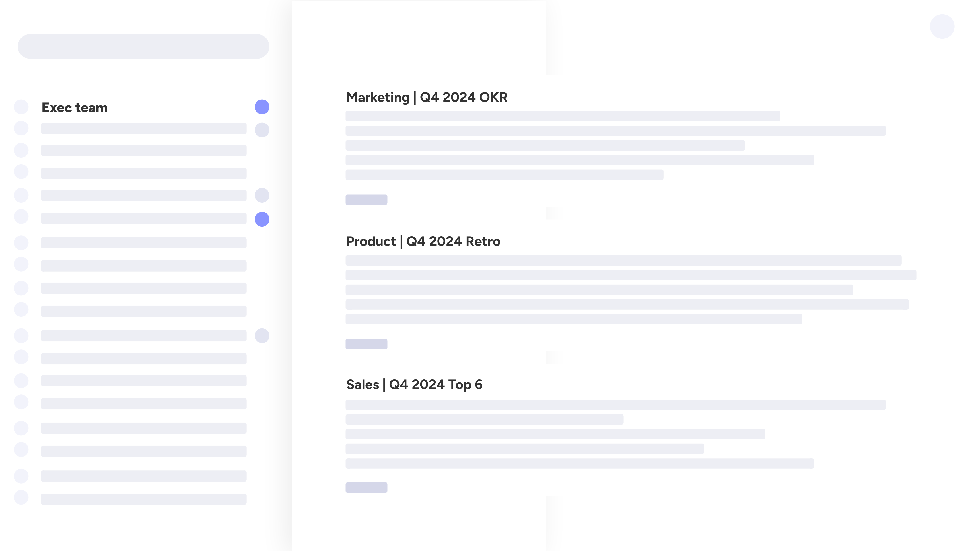
Task: Open the Marketing | Q4 2024 OKR heading
Action: (427, 97)
